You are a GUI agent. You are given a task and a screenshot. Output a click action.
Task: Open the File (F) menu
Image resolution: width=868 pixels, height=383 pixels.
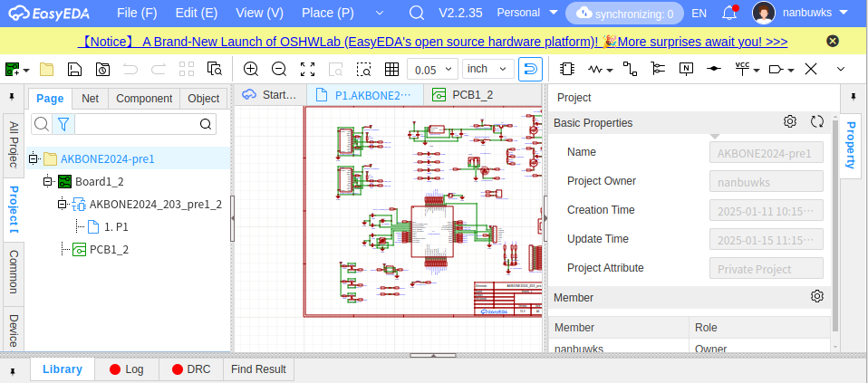138,14
